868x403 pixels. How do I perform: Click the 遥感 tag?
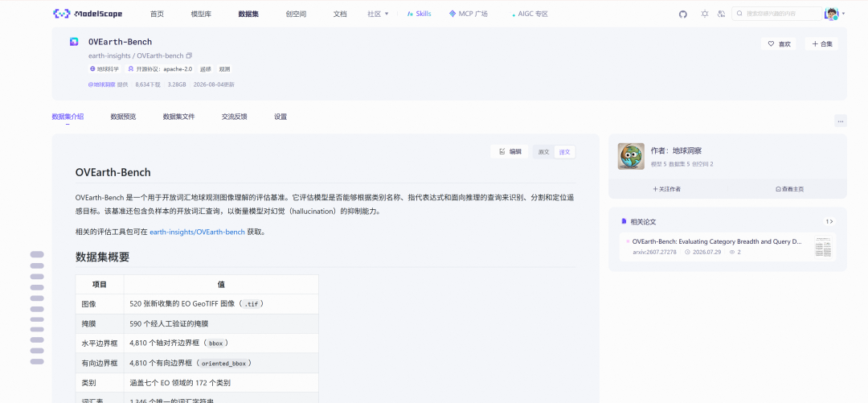[x=206, y=69]
